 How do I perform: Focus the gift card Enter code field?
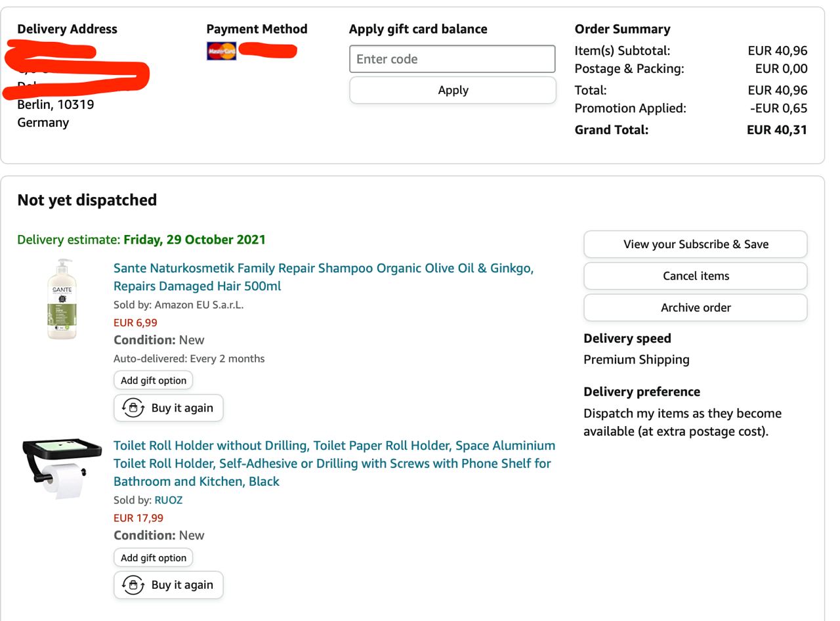tap(452, 59)
